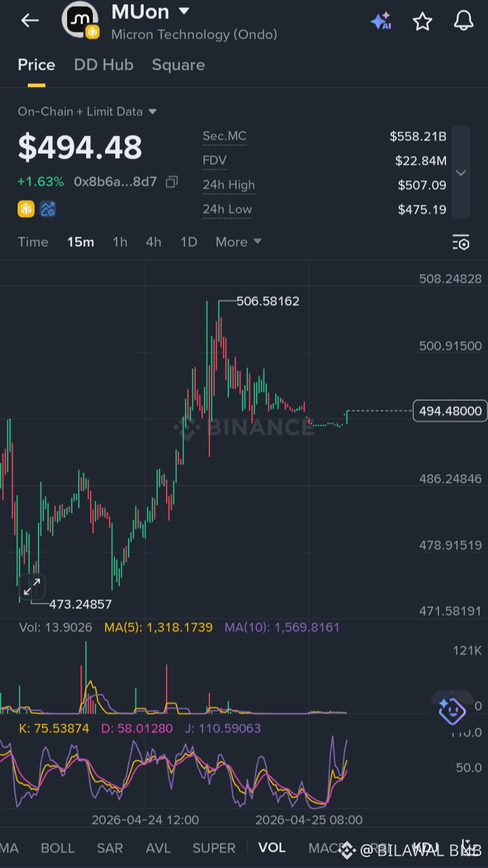The height and width of the screenshot is (868, 488).
Task: Tap the MUon token logo
Action: [81, 20]
